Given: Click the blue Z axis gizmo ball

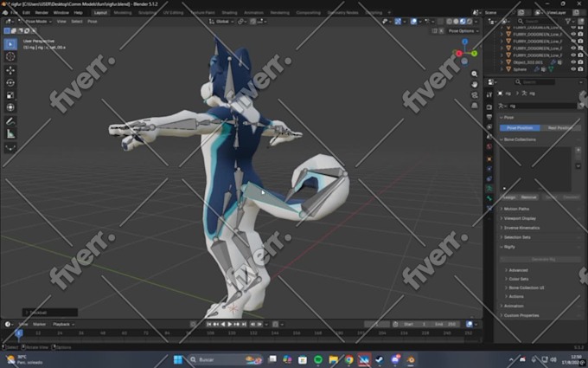Looking at the screenshot, I should [x=465, y=42].
